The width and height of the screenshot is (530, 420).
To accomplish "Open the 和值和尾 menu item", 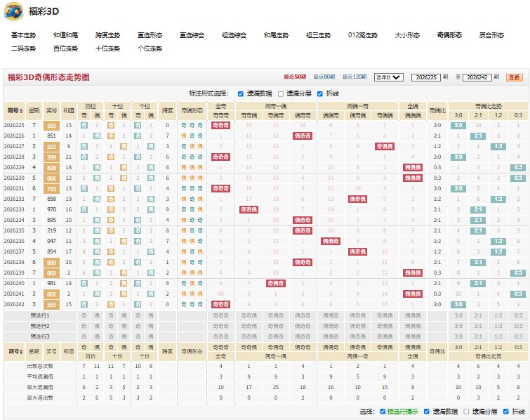I will point(65,35).
